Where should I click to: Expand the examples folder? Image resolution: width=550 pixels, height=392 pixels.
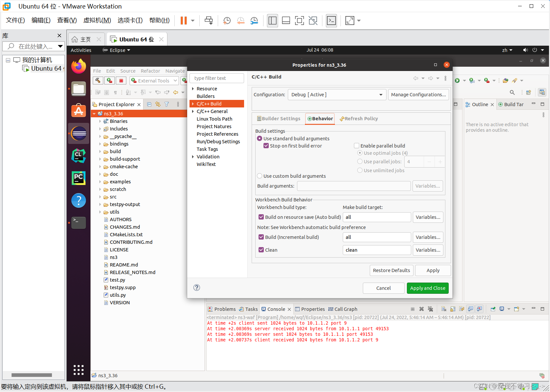pyautogui.click(x=100, y=182)
